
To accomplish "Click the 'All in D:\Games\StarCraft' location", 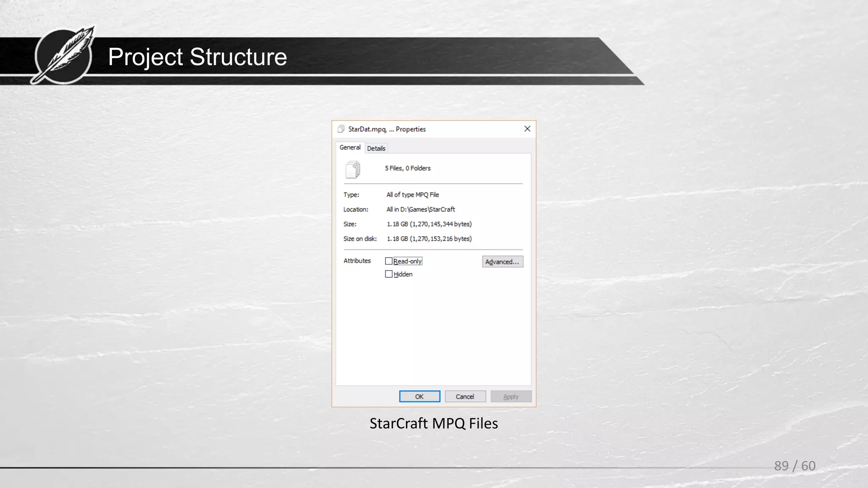I will (x=421, y=209).
